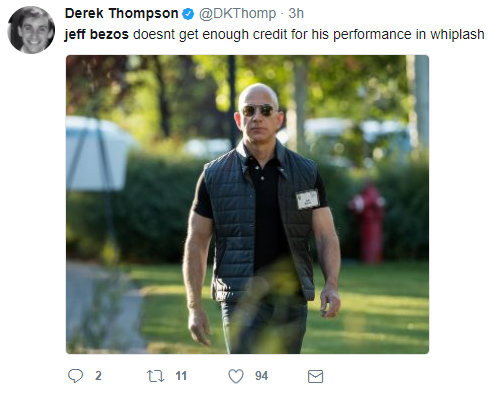Click the name badge on the vest
502x395 pixels.
click(x=307, y=199)
